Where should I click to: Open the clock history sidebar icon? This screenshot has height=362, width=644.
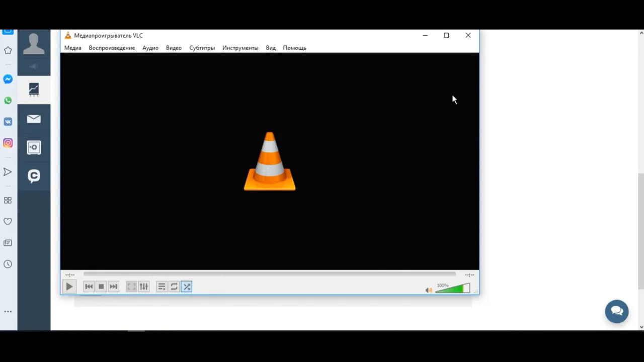(8, 264)
